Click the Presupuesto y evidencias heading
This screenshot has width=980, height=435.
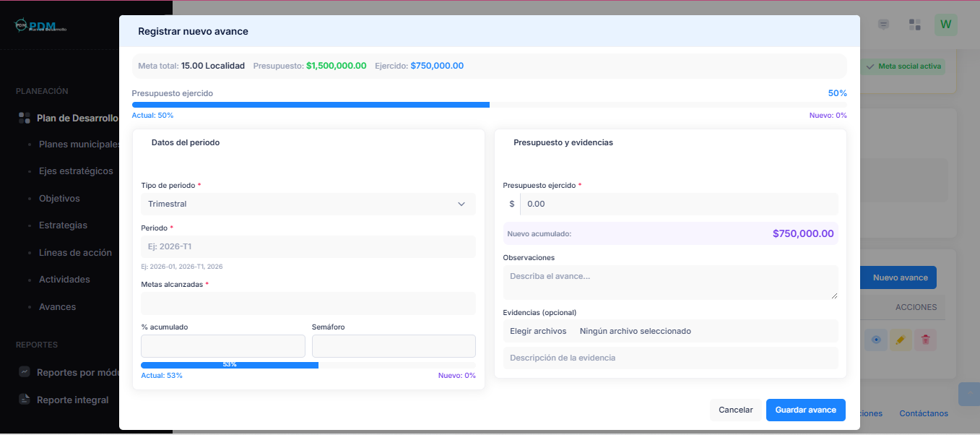pyautogui.click(x=563, y=142)
